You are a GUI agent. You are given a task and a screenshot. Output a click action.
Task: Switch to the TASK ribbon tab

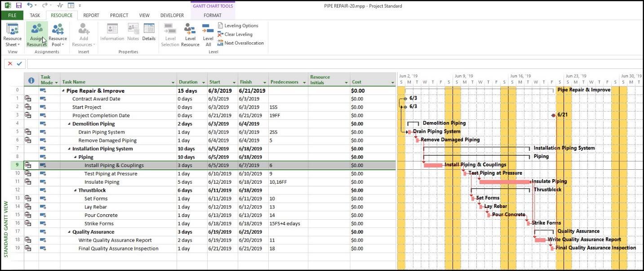tap(35, 15)
